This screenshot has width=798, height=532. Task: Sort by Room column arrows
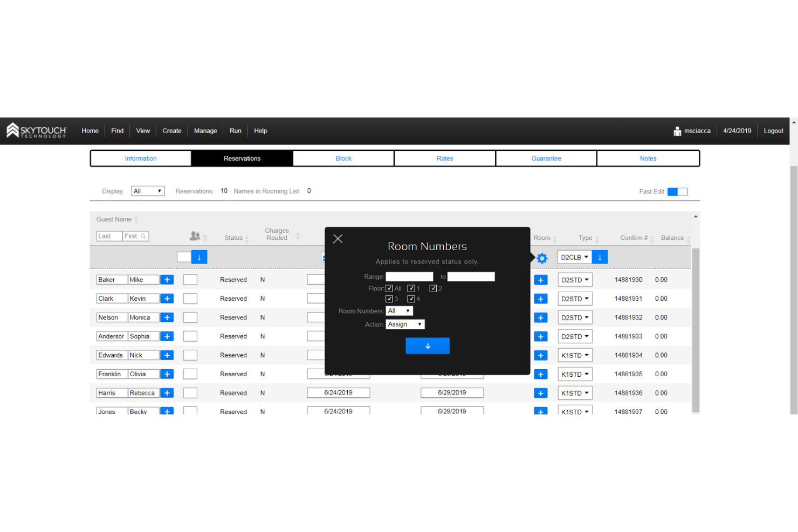point(555,239)
